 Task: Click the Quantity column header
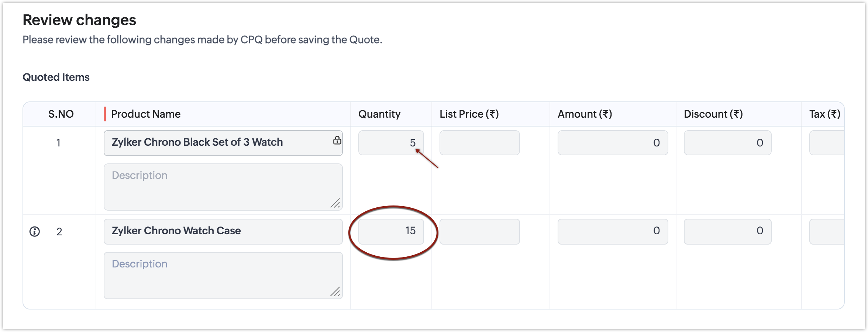tap(379, 114)
